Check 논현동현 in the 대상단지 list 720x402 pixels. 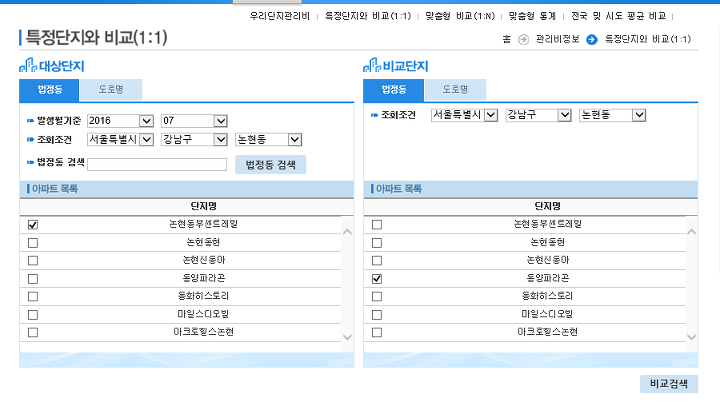pyautogui.click(x=33, y=243)
